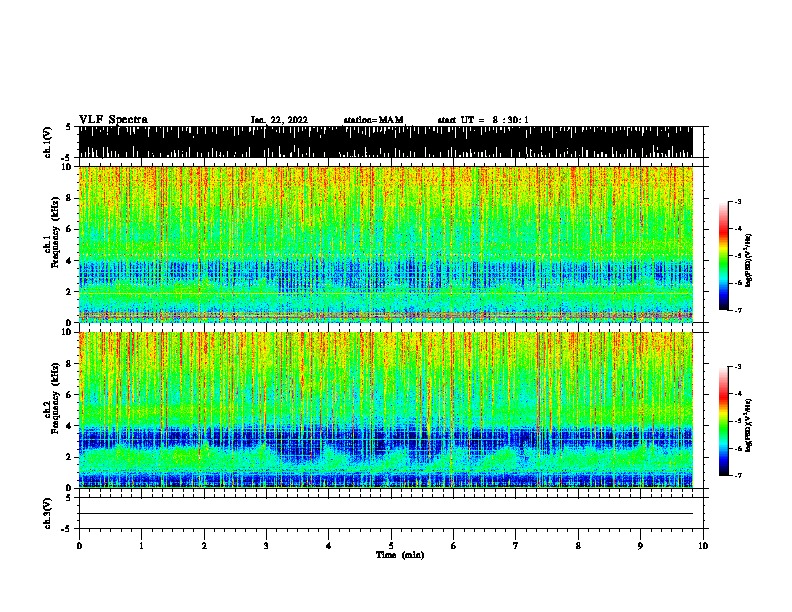Click the ch.1 spectrogram color scale bar

point(723,256)
